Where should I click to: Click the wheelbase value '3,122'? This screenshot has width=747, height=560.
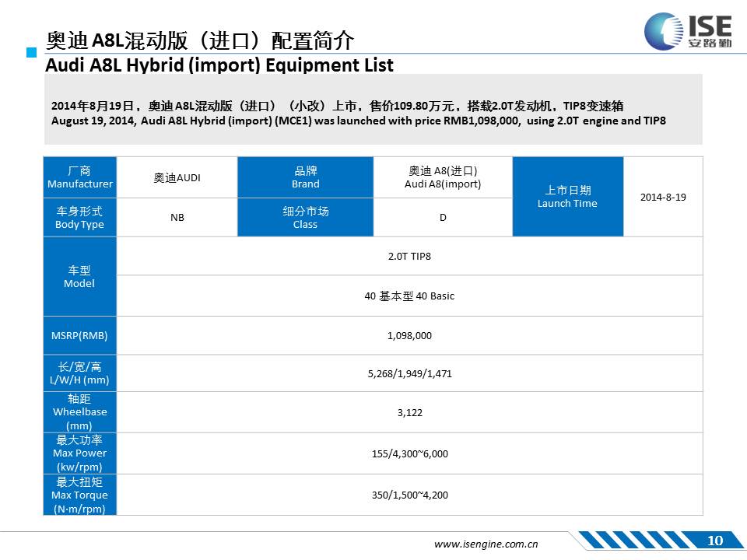coord(410,412)
